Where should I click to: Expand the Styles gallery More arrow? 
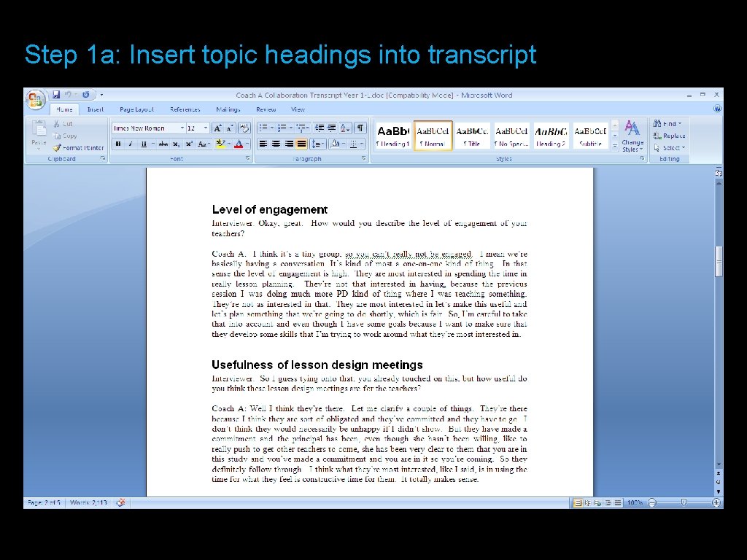(614, 146)
